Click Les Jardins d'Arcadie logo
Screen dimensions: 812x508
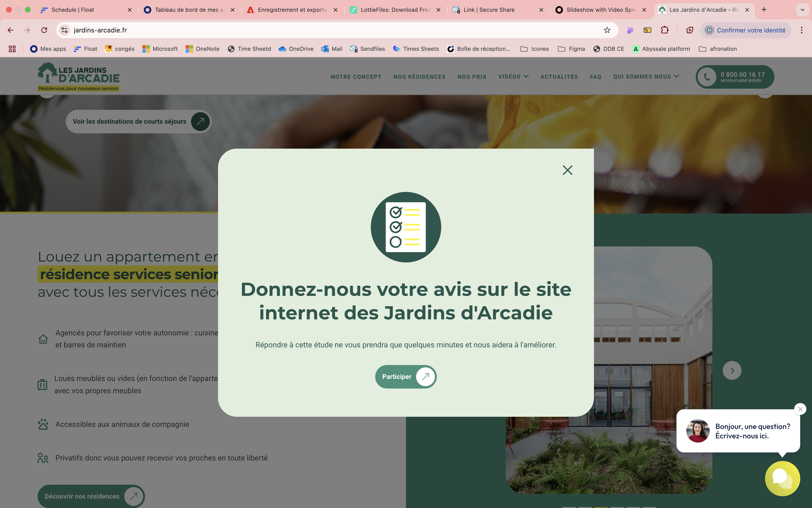pos(78,77)
